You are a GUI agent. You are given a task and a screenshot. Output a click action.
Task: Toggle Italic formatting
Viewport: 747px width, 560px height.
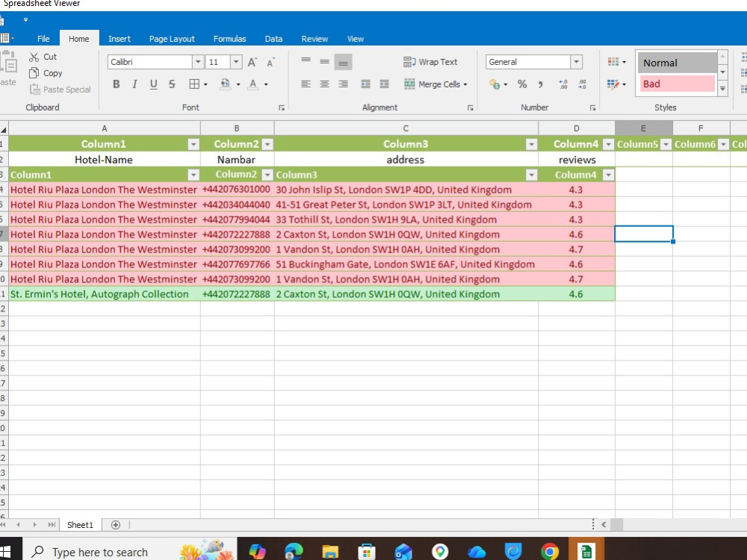(x=134, y=84)
